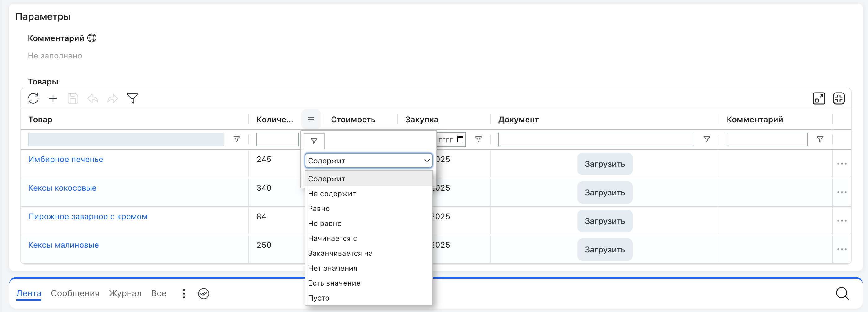Click Загрузить for Пирожное заварное row
868x312 pixels.
point(605,221)
